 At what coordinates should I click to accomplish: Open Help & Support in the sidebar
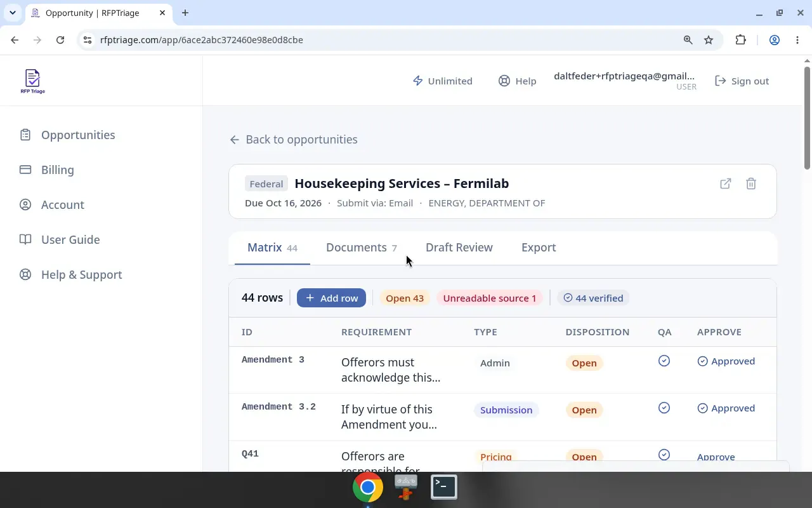70,274
